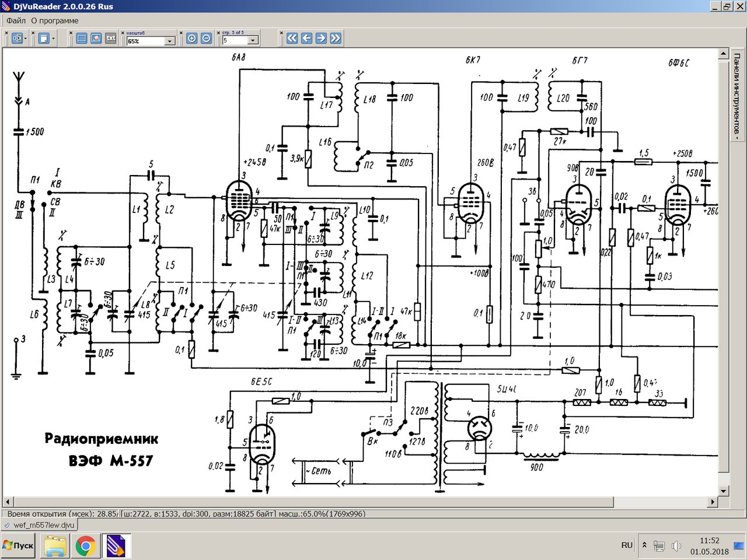
Task: Click the horizontal scrollbar thumb
Action: 313,502
